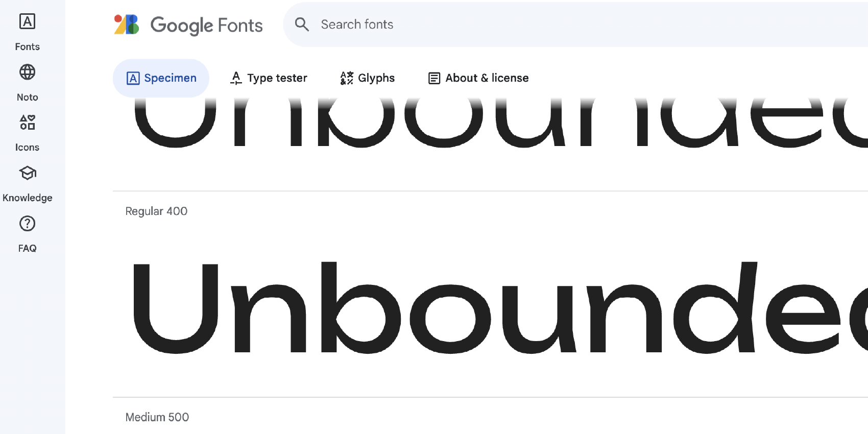Open the Knowledge graduation cap section
Screen dimensions: 868x434
pyautogui.click(x=27, y=184)
